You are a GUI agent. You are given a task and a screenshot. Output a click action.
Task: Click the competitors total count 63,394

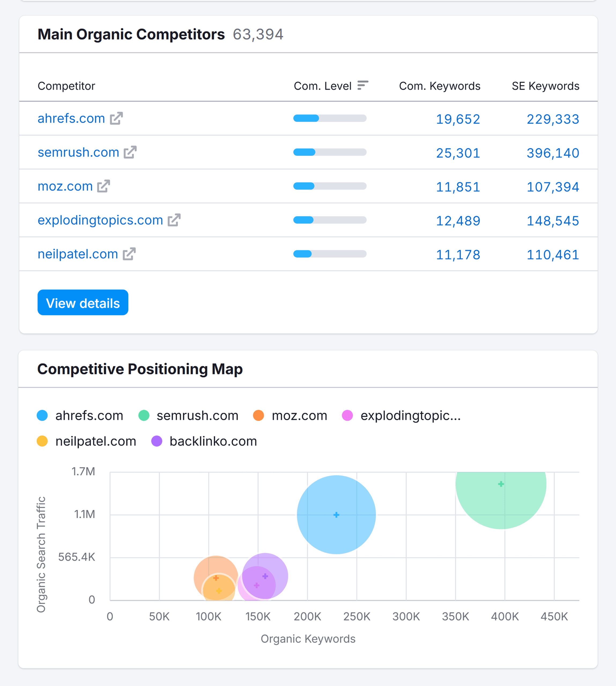click(258, 34)
